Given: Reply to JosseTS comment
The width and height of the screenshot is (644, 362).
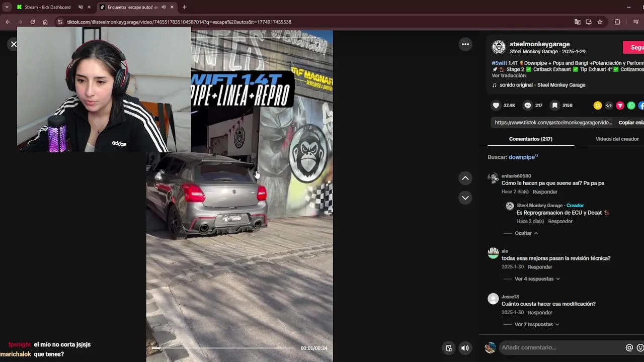Looking at the screenshot, I should coord(540,313).
